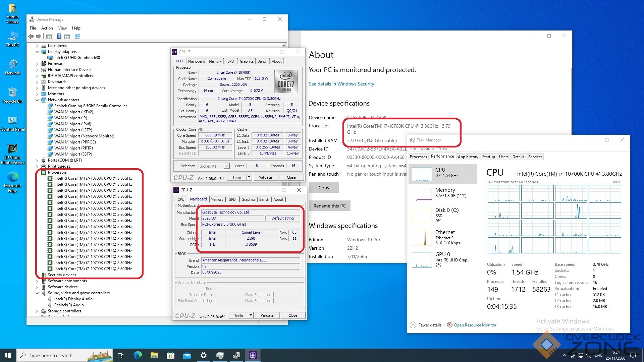Open the Action menu in Device Manager
The image size is (644, 362).
(47, 28)
